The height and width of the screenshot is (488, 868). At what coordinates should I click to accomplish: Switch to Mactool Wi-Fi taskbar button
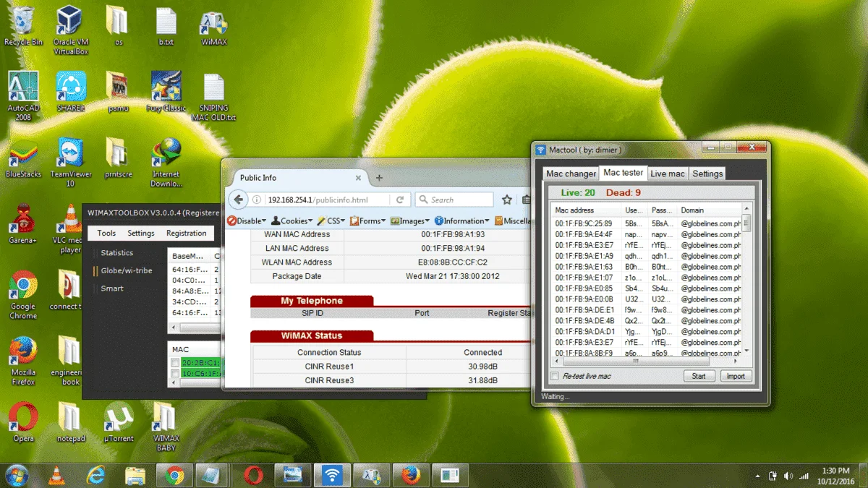[x=331, y=475]
